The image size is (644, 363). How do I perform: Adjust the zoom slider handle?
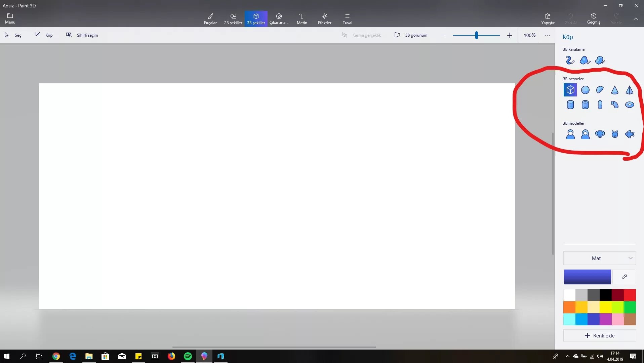[476, 35]
